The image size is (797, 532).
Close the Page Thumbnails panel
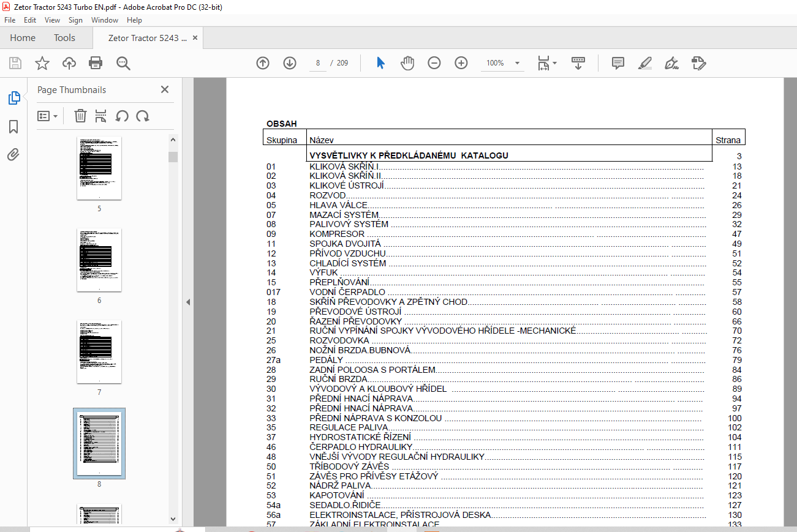tap(165, 89)
